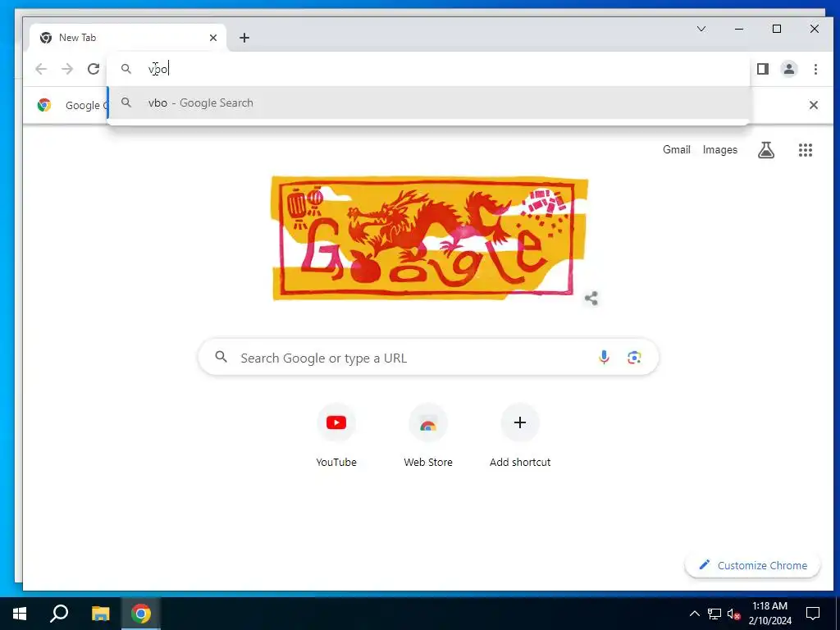This screenshot has height=630, width=840.
Task: Open Windows Start menu
Action: click(20, 614)
